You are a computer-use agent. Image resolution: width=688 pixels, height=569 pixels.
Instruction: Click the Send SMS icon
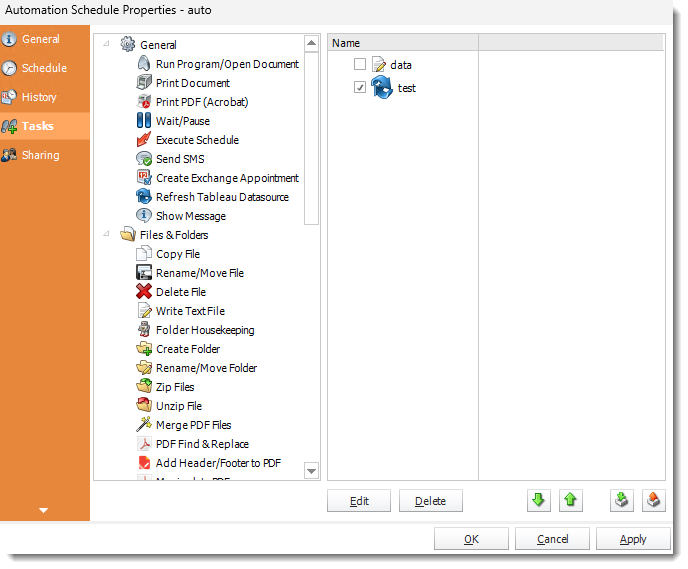point(144,159)
